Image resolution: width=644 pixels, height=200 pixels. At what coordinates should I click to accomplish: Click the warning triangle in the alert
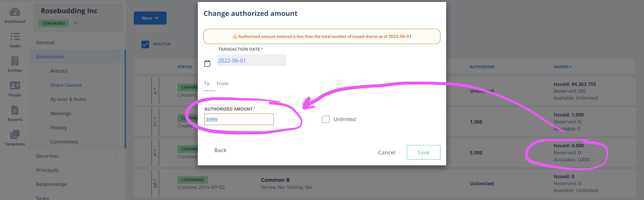point(235,37)
